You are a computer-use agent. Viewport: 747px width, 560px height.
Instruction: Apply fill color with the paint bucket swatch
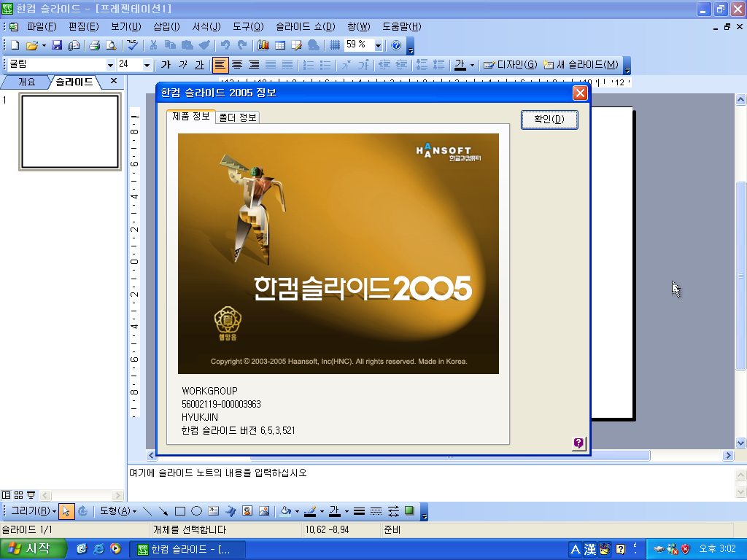(285, 511)
